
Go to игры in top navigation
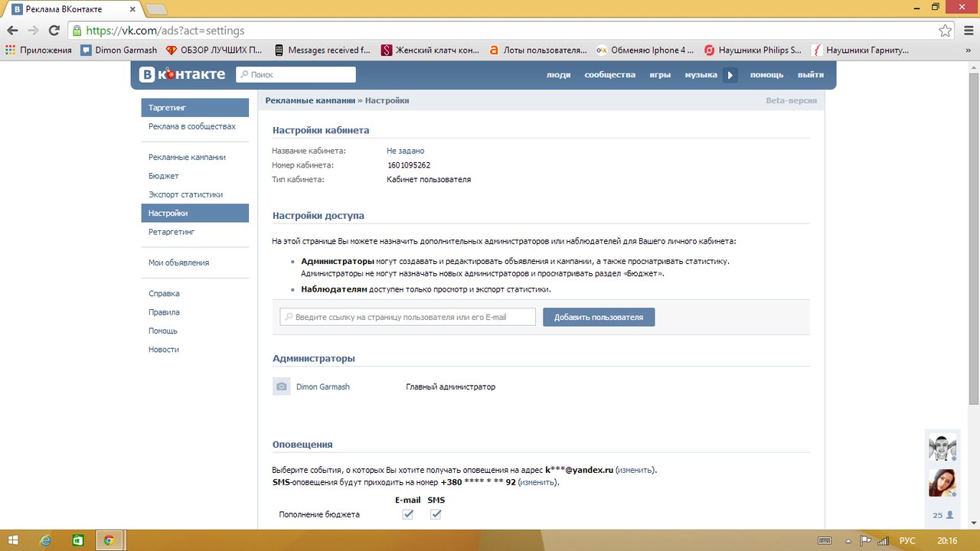660,75
